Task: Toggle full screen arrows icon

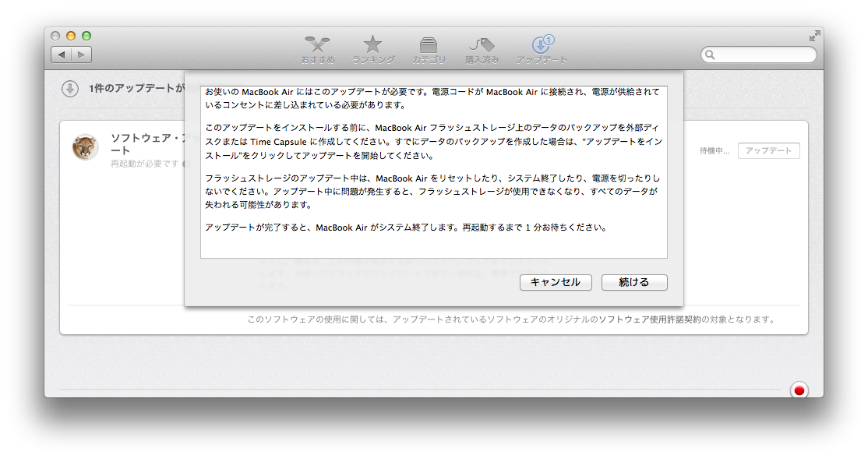Action: pos(814,37)
